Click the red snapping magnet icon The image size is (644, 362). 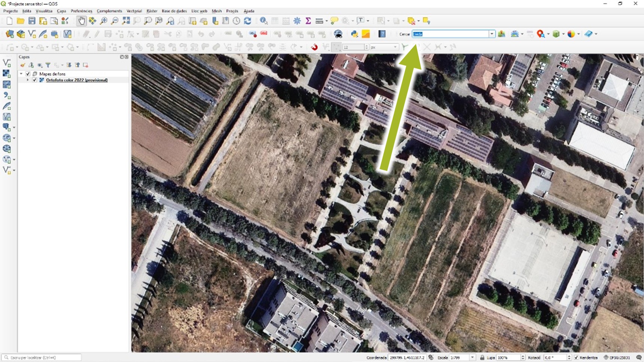click(x=314, y=47)
